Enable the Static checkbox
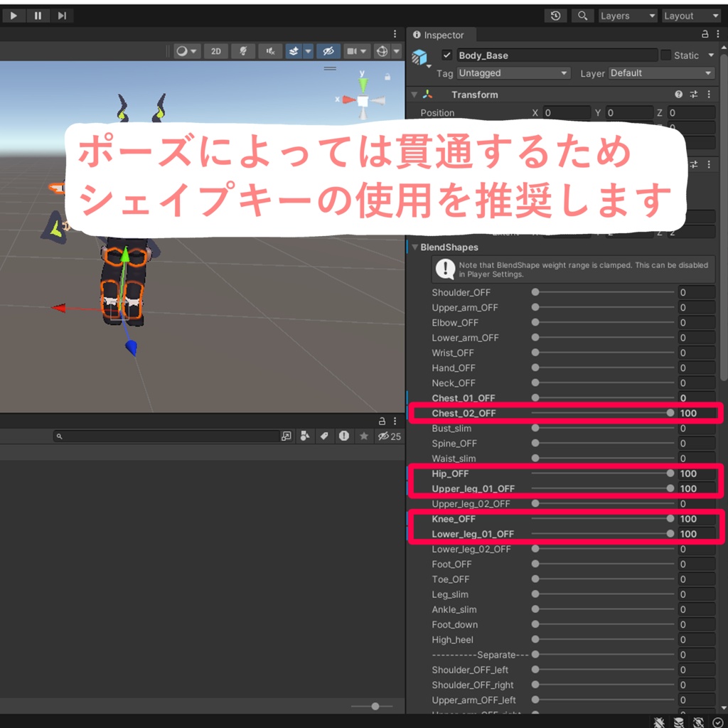 coord(665,55)
